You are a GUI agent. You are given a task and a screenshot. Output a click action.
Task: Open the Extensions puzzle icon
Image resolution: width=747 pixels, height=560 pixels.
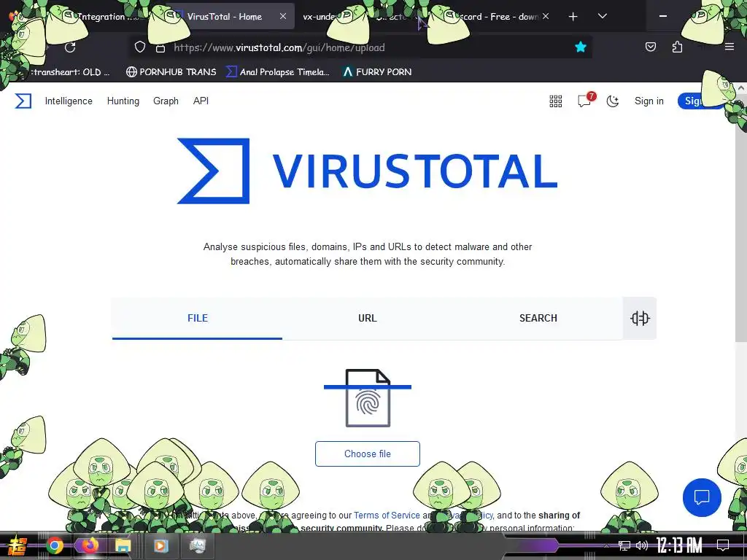[677, 47]
